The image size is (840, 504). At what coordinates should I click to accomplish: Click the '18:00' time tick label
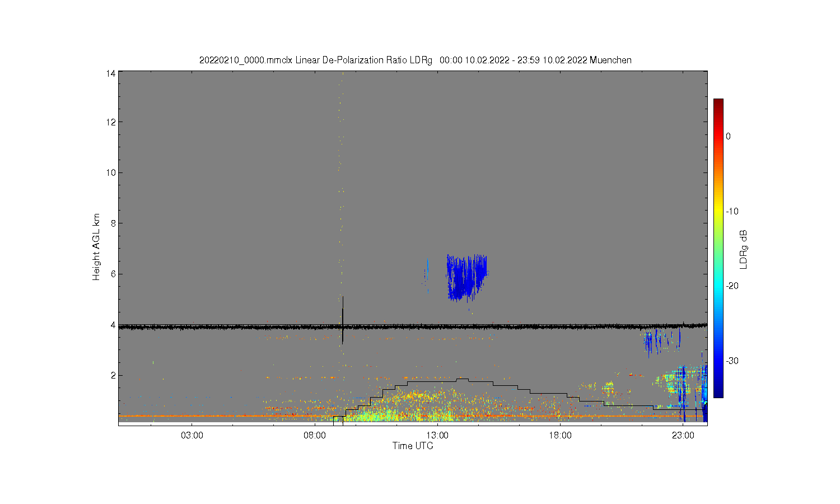[560, 435]
